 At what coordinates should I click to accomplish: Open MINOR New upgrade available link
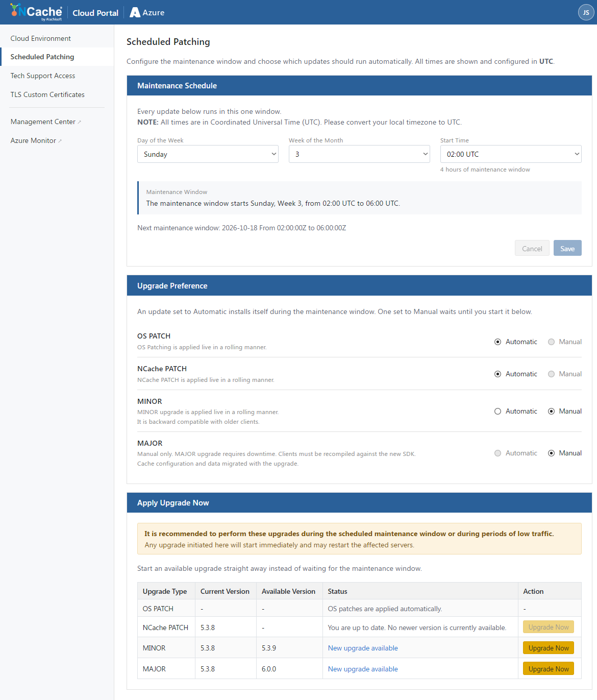coord(363,648)
